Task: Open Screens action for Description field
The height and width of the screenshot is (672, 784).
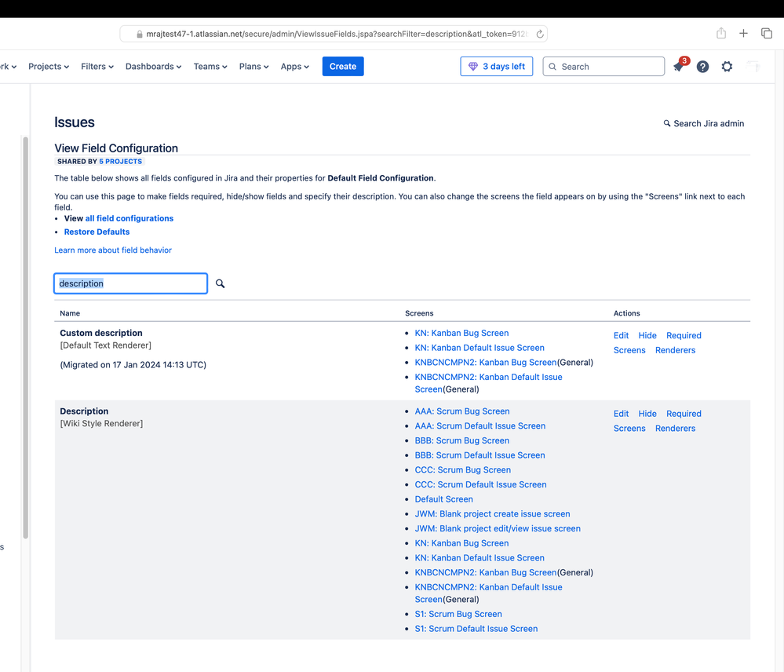Action: tap(629, 429)
